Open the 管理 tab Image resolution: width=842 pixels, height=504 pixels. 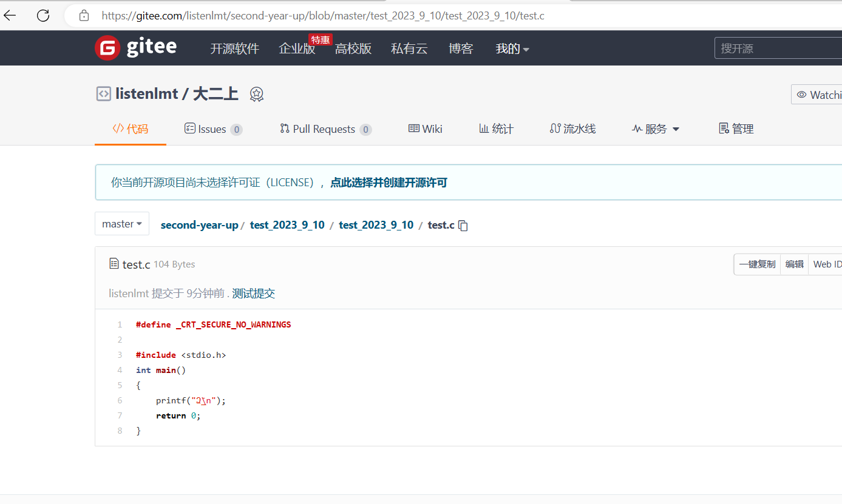[736, 129]
